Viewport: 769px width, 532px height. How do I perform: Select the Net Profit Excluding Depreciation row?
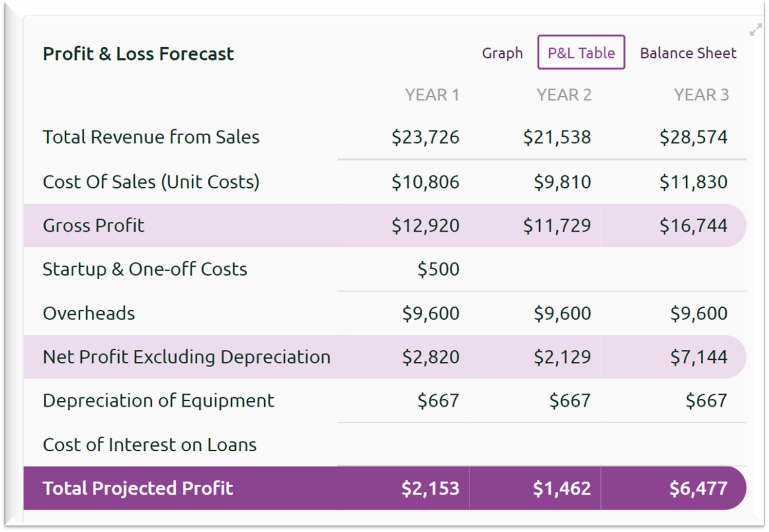186,356
